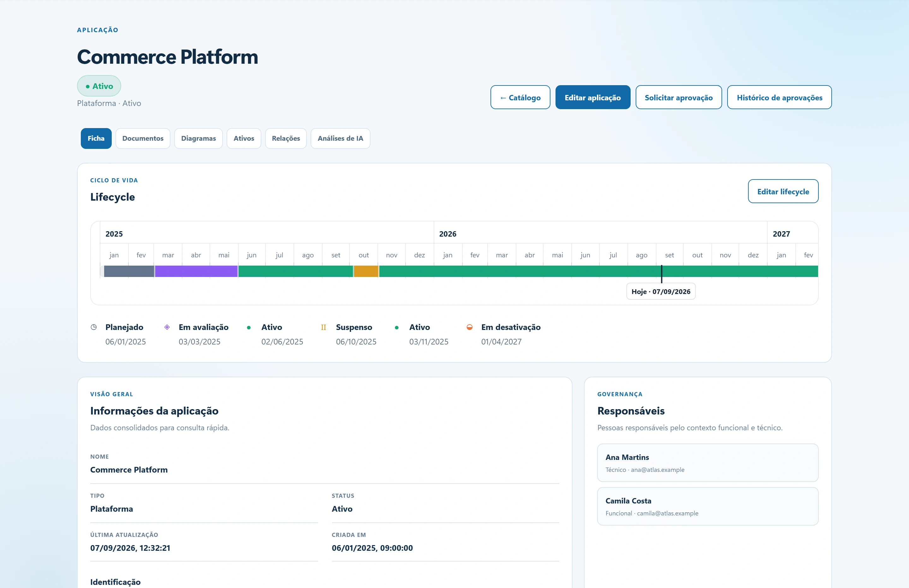
Task: Click the green Ativo status badge
Action: (99, 86)
